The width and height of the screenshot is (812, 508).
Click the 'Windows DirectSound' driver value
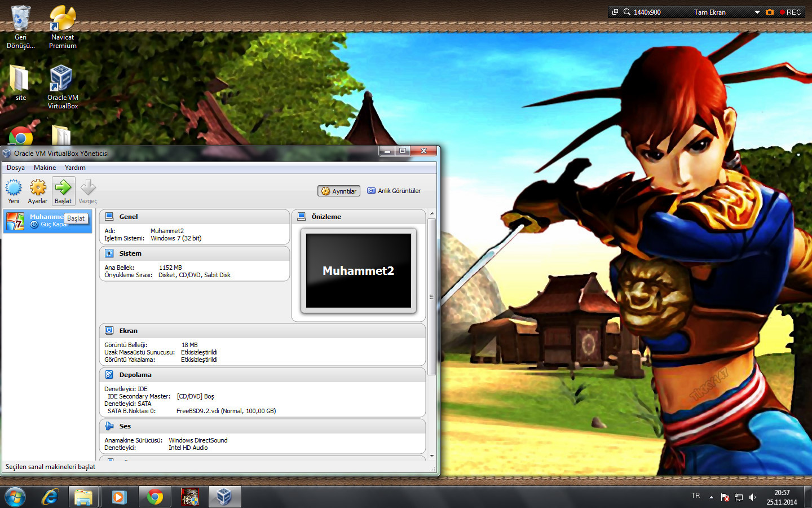coord(198,440)
